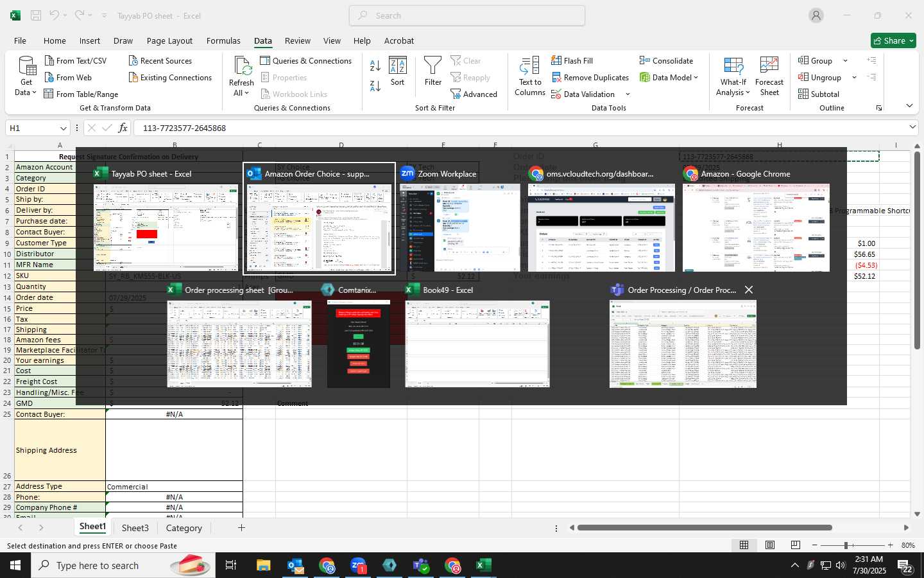The height and width of the screenshot is (578, 924).
Task: Switch to Book49 - Excel window
Action: (x=477, y=344)
